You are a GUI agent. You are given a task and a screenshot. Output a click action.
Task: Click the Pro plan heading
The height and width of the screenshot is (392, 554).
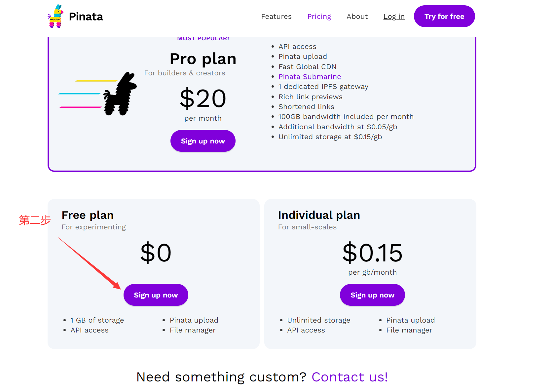point(203,59)
